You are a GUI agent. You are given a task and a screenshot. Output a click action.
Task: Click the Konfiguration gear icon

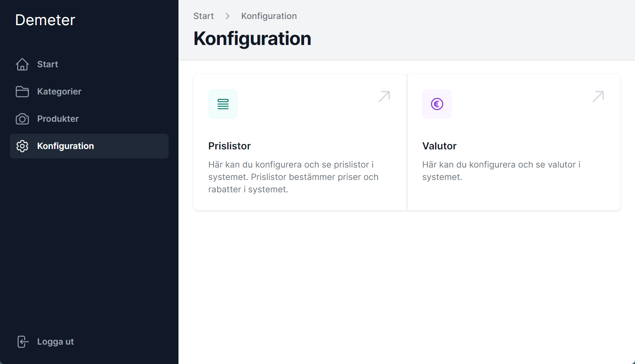pyautogui.click(x=22, y=146)
